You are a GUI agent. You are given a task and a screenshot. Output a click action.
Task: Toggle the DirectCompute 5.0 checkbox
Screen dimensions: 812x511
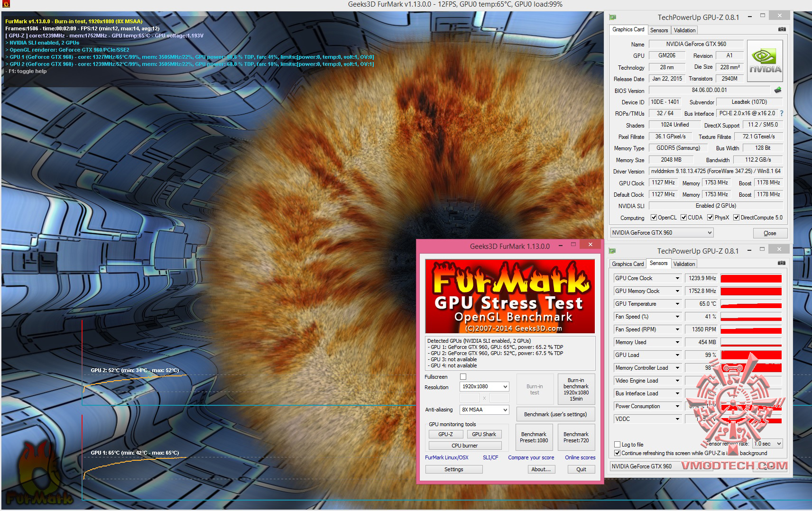(x=736, y=218)
